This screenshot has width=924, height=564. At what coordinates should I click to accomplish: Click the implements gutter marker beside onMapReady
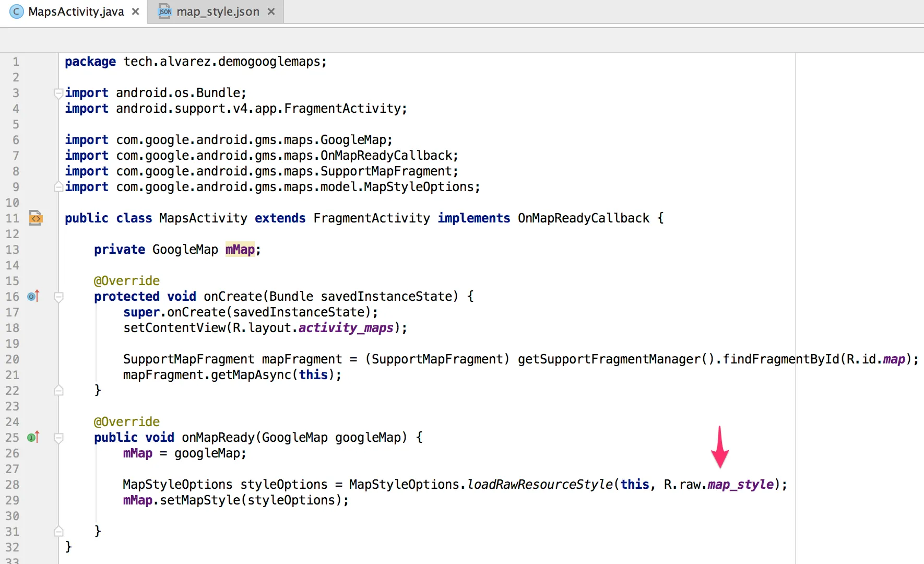click(x=33, y=437)
